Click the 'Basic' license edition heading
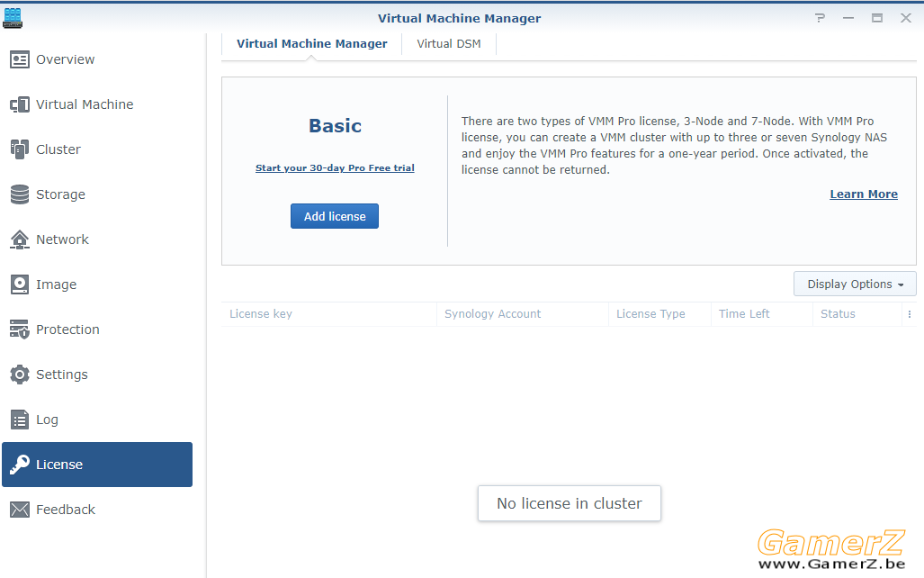 click(336, 126)
